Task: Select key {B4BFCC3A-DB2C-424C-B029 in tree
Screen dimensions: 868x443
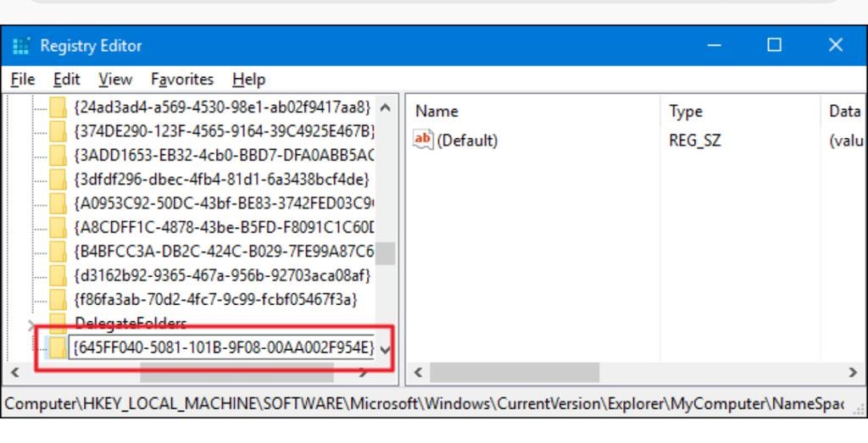Action: coord(224,252)
